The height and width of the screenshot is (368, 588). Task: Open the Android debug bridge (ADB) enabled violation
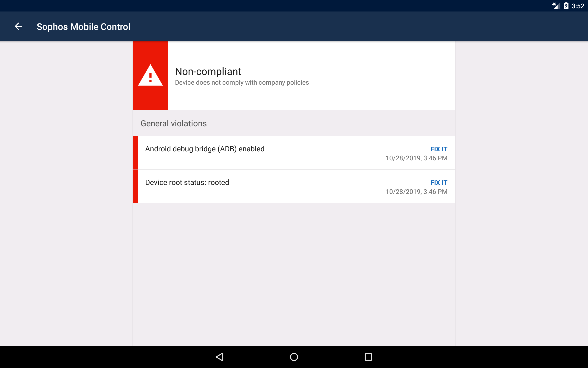coord(294,153)
